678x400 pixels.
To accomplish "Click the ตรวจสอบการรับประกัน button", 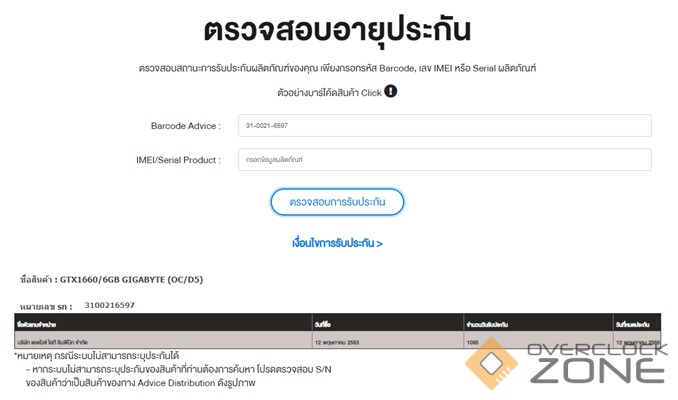I will [x=337, y=202].
